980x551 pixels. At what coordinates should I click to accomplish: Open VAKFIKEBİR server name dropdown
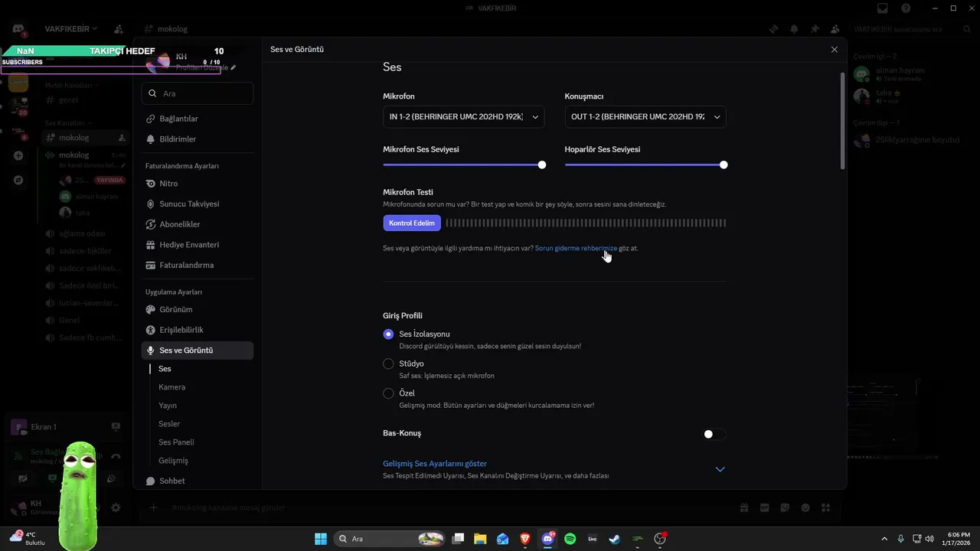[x=71, y=29]
